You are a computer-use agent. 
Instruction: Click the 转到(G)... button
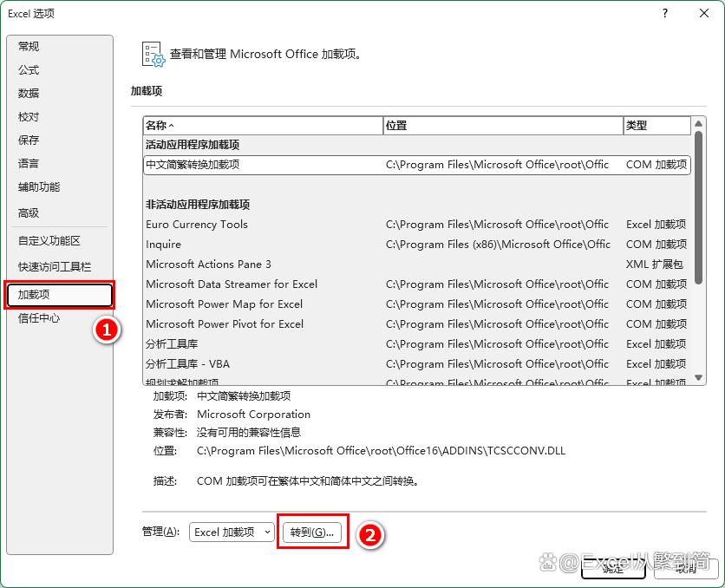click(312, 532)
